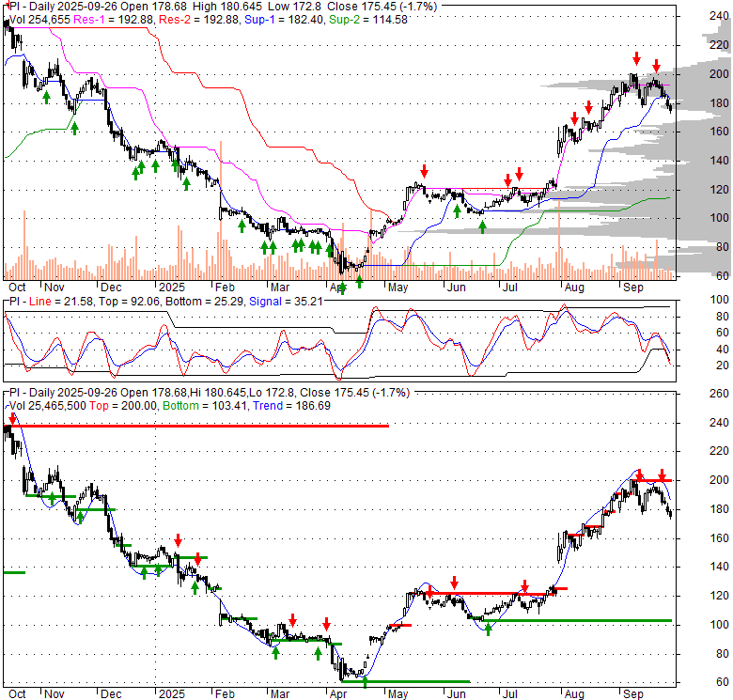This screenshot has width=733, height=700.
Task: Click Vol 254,655 in top chart header
Action: (x=39, y=20)
